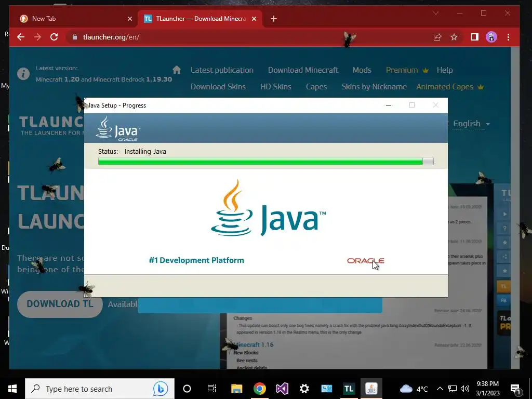Open Help menu item
The image size is (532, 399).
pyautogui.click(x=445, y=70)
